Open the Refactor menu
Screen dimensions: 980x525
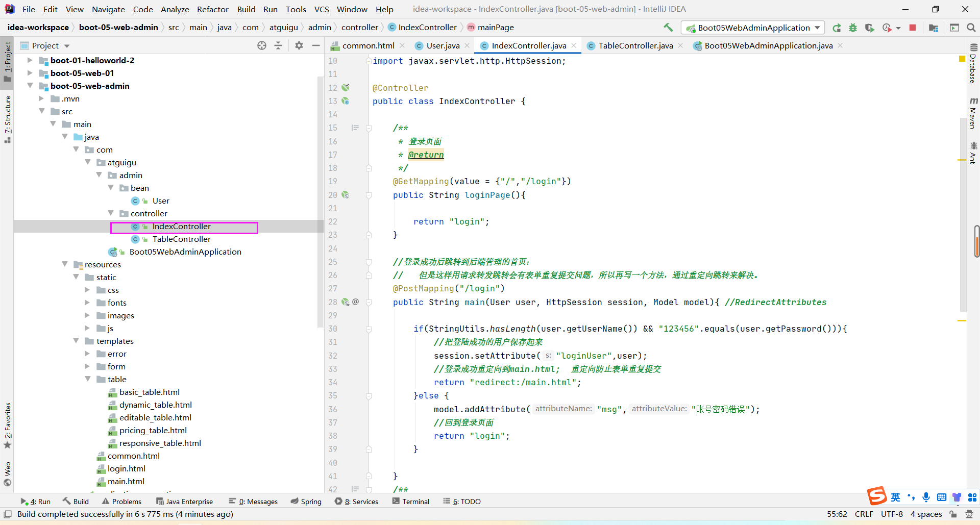212,9
